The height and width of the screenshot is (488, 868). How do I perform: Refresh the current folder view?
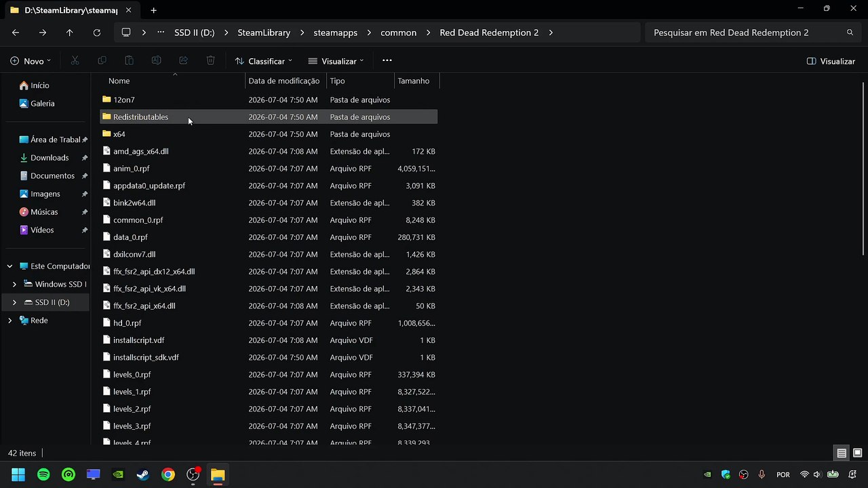click(96, 33)
